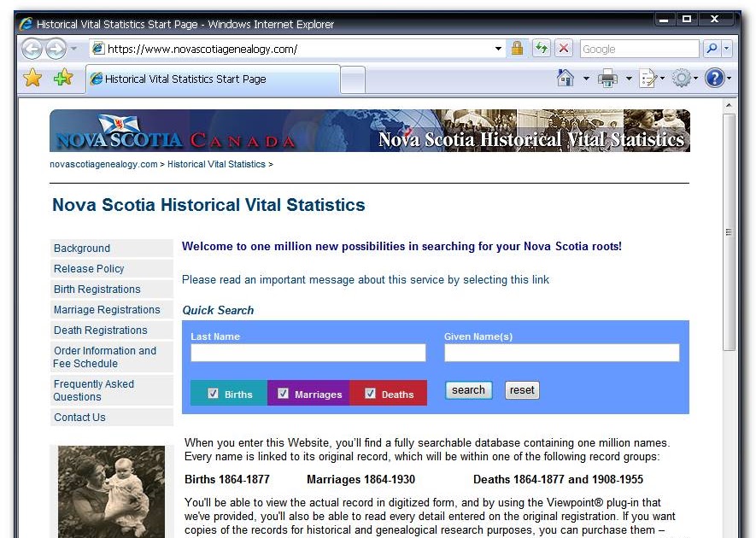View the security lock icon
Viewport: 756px width, 538px height.
pos(519,49)
